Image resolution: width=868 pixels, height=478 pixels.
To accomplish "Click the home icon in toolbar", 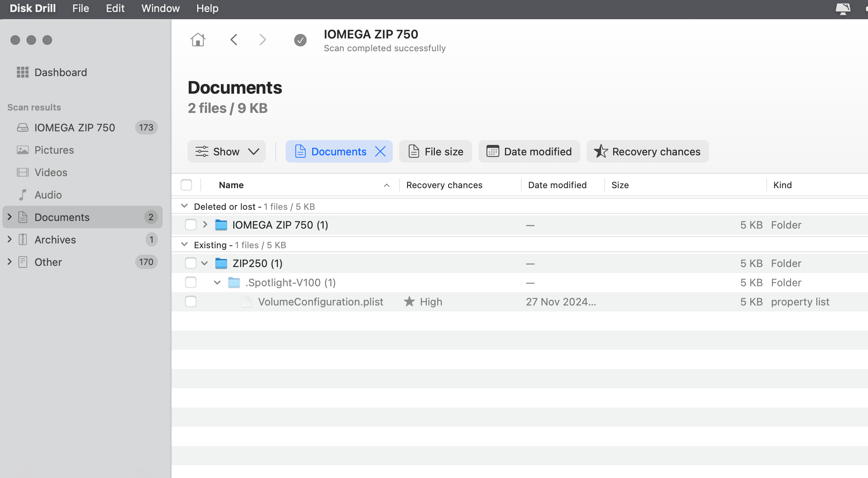I will (x=198, y=40).
